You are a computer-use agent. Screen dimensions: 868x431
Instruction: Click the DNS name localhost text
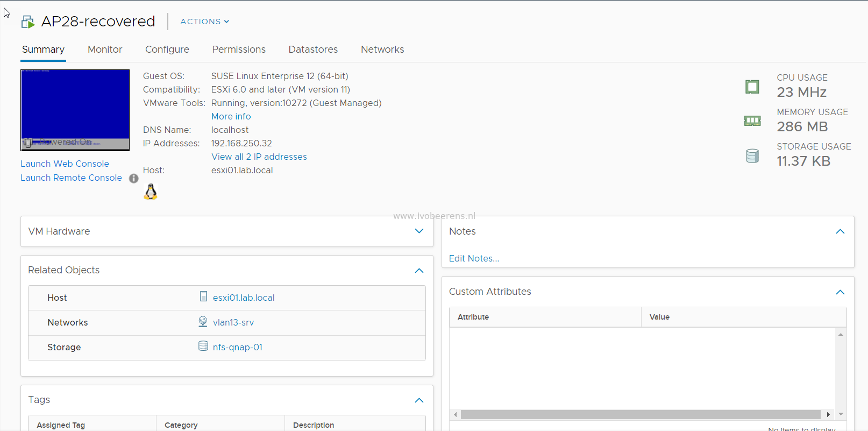click(x=230, y=130)
